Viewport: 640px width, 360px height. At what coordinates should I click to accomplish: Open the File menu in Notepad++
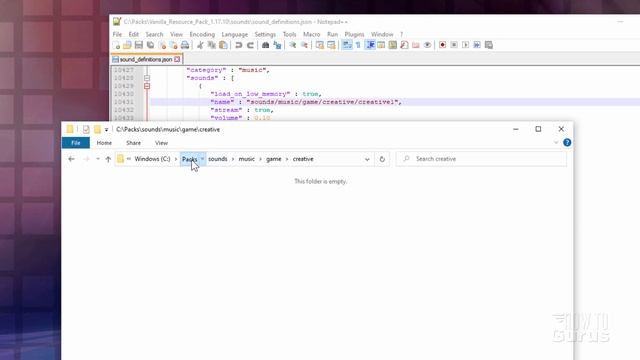click(117, 34)
